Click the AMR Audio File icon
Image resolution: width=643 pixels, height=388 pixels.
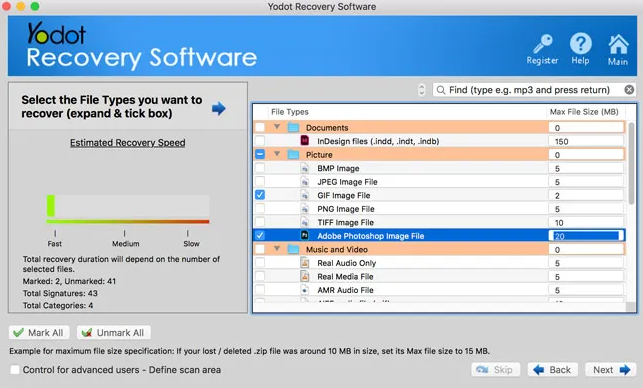tap(305, 290)
